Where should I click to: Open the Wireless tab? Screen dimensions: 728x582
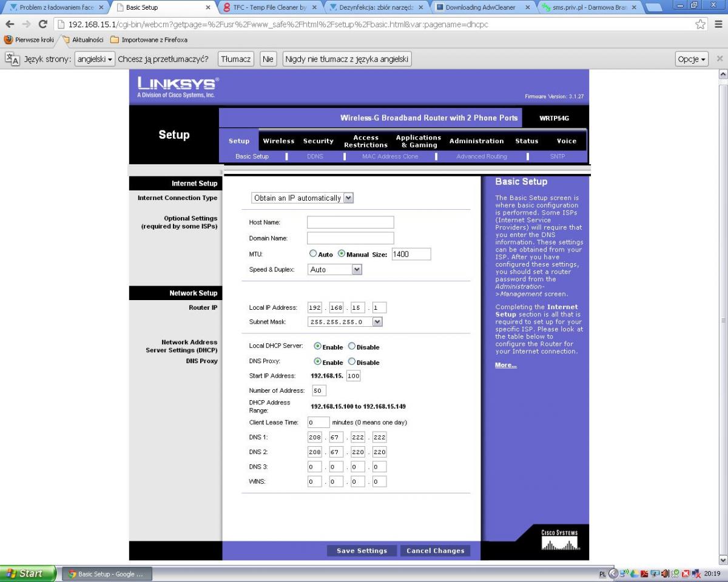[x=278, y=141]
